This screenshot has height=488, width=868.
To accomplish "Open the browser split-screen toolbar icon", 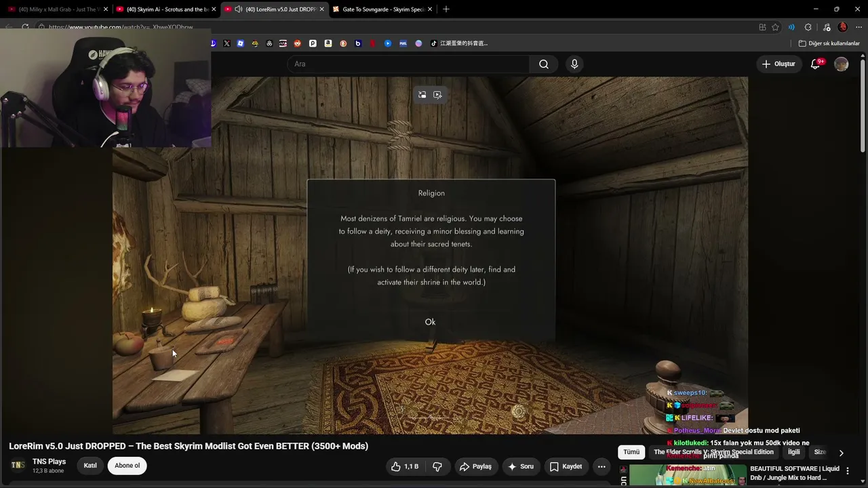I will (x=762, y=27).
